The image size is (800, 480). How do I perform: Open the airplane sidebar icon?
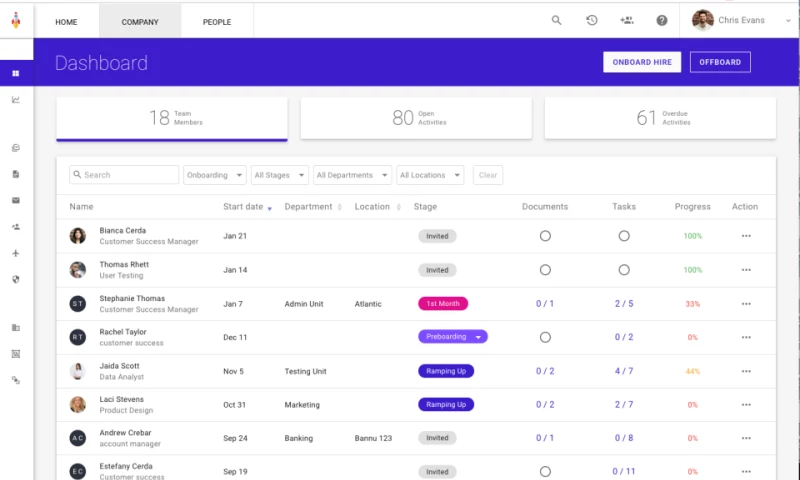(x=16, y=253)
